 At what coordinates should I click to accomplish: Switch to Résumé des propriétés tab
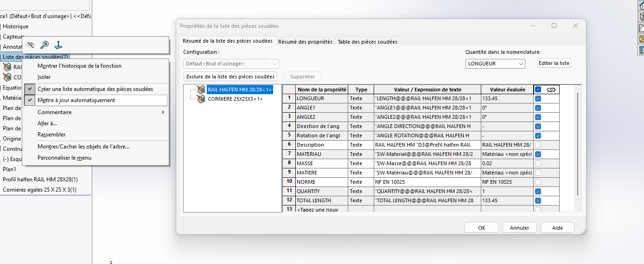coord(305,42)
